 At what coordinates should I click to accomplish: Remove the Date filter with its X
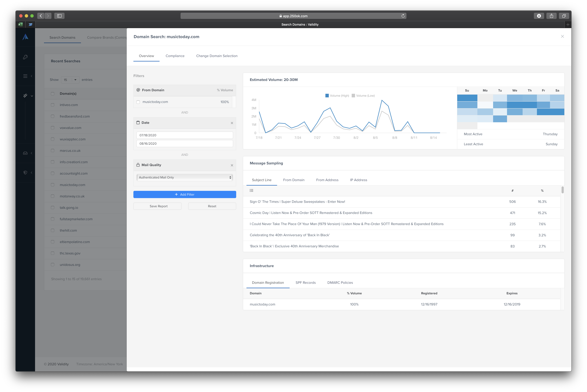232,123
